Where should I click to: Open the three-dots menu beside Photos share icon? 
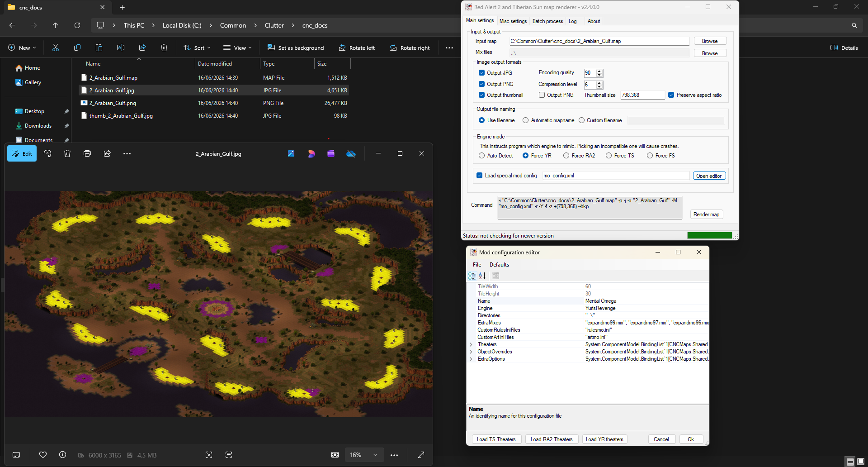[x=127, y=154]
